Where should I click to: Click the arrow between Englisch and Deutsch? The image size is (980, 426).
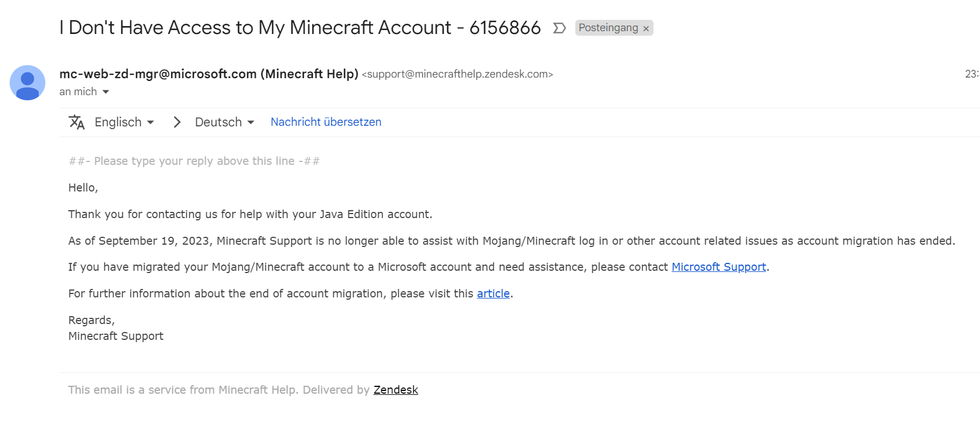177,122
